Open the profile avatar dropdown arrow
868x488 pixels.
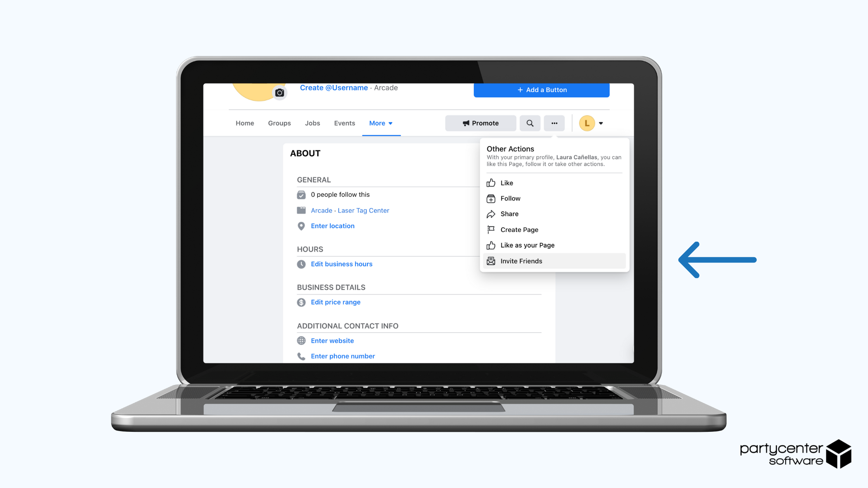[x=601, y=123]
